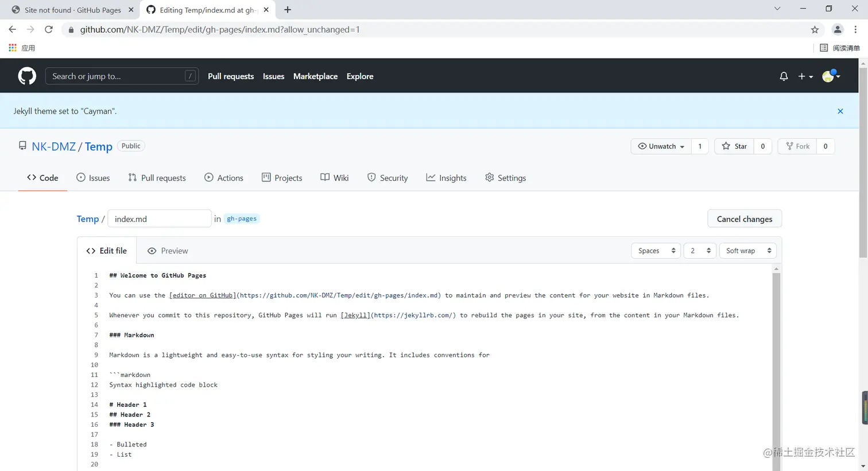The image size is (868, 471).
Task: Click the address bar URL
Action: pos(220,29)
